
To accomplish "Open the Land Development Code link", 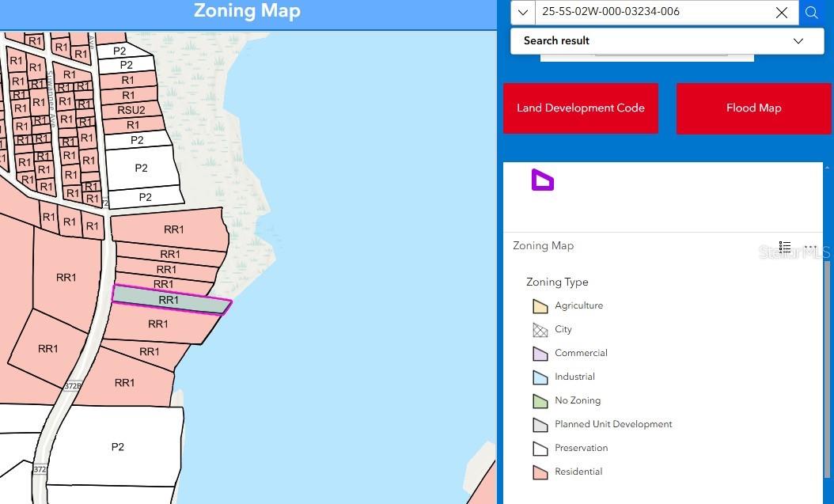I will pyautogui.click(x=581, y=108).
